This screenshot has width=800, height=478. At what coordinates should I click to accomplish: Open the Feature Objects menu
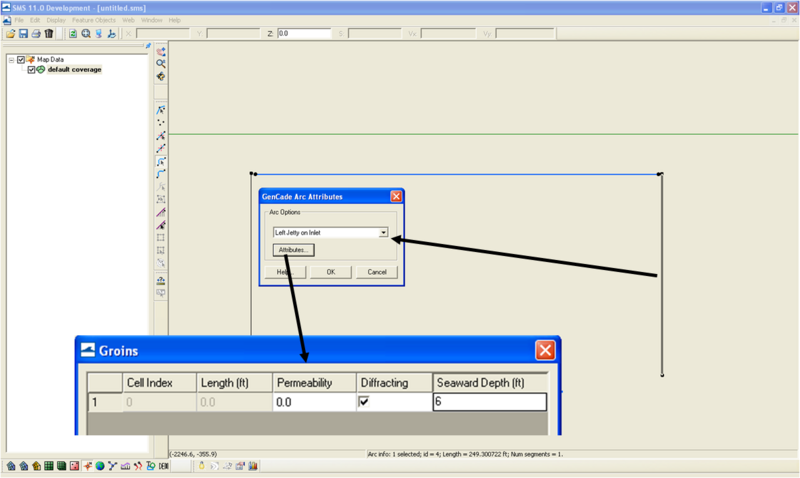point(94,20)
